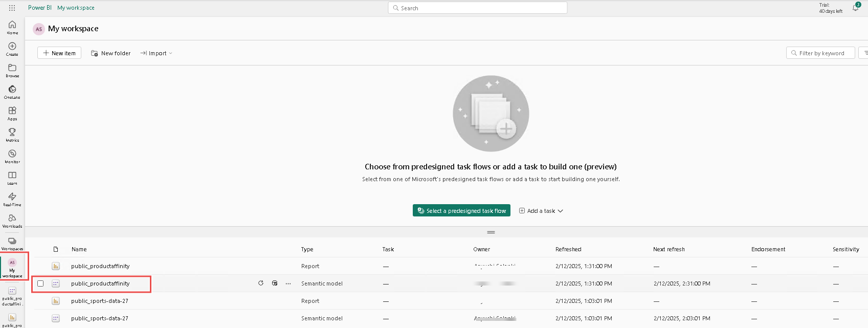Tick the public_productaffinity semantic model checkbox
The width and height of the screenshot is (868, 328).
click(40, 283)
